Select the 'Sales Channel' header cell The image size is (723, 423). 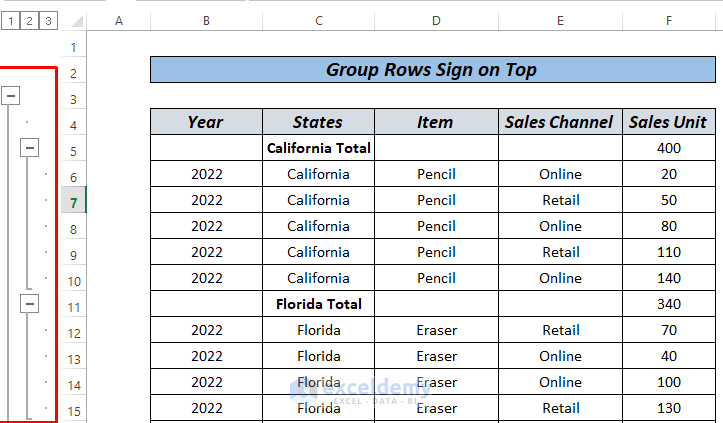559,122
